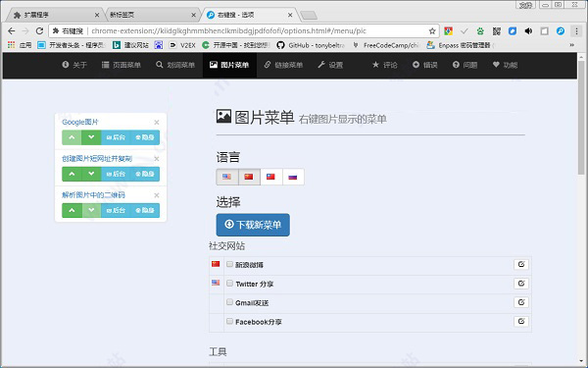The width and height of the screenshot is (588, 368).
Task: Switch to the 扩展程序 browser tab
Action: [x=56, y=15]
